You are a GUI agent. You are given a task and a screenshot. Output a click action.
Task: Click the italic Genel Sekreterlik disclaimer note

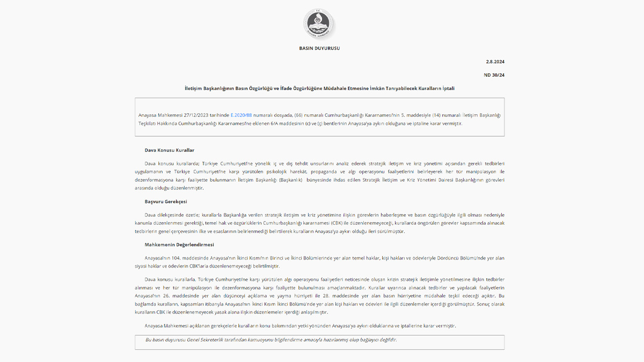pos(271,340)
